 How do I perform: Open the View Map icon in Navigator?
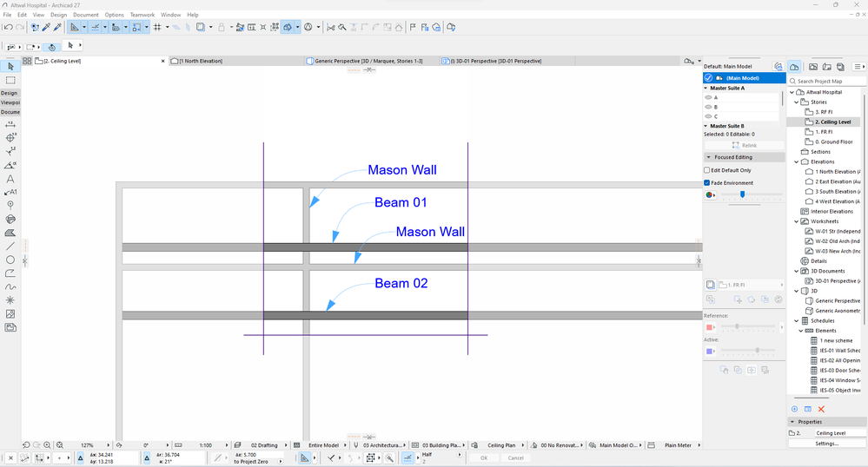pos(813,66)
